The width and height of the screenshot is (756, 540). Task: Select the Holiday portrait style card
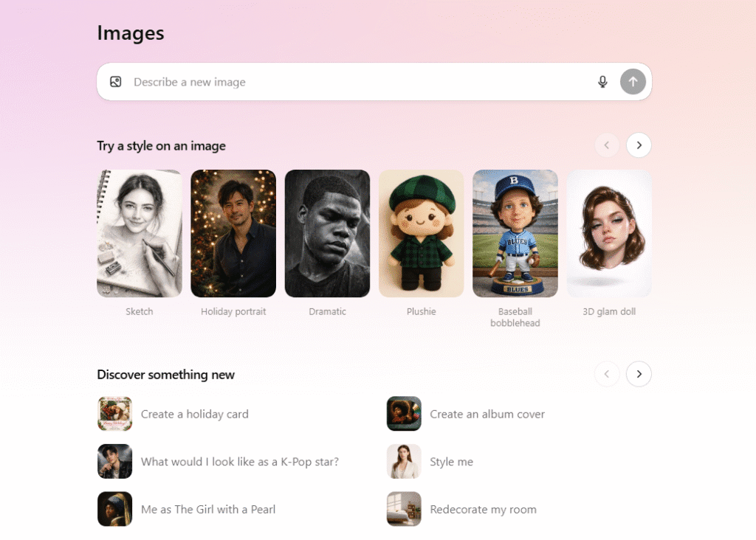click(x=233, y=233)
